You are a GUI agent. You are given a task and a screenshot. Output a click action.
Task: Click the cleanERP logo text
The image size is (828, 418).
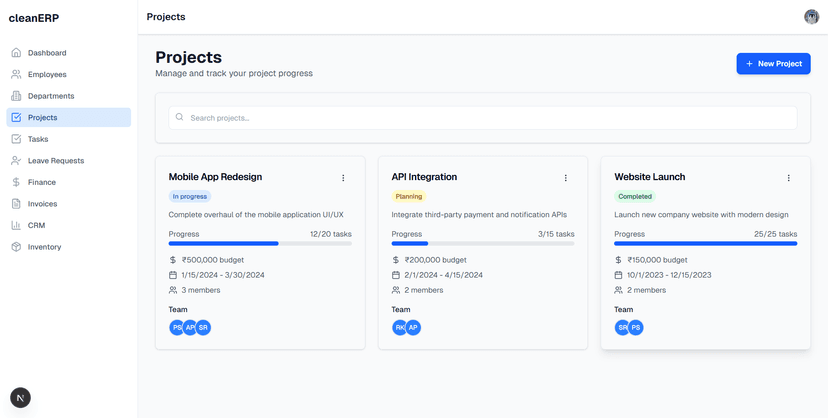coord(34,18)
